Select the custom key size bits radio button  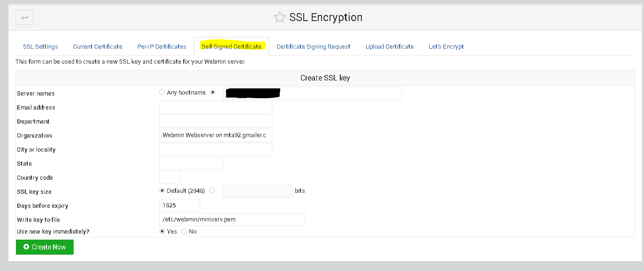[x=212, y=190]
